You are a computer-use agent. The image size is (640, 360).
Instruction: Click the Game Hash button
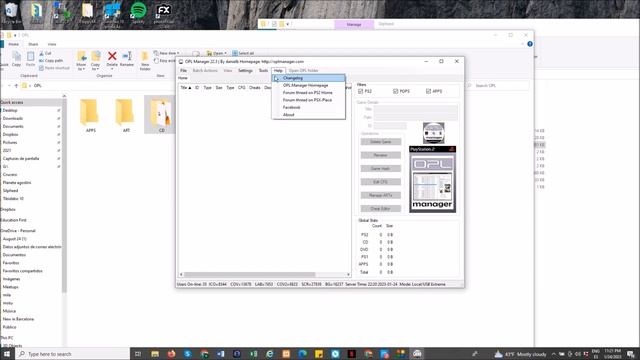[x=380, y=169]
